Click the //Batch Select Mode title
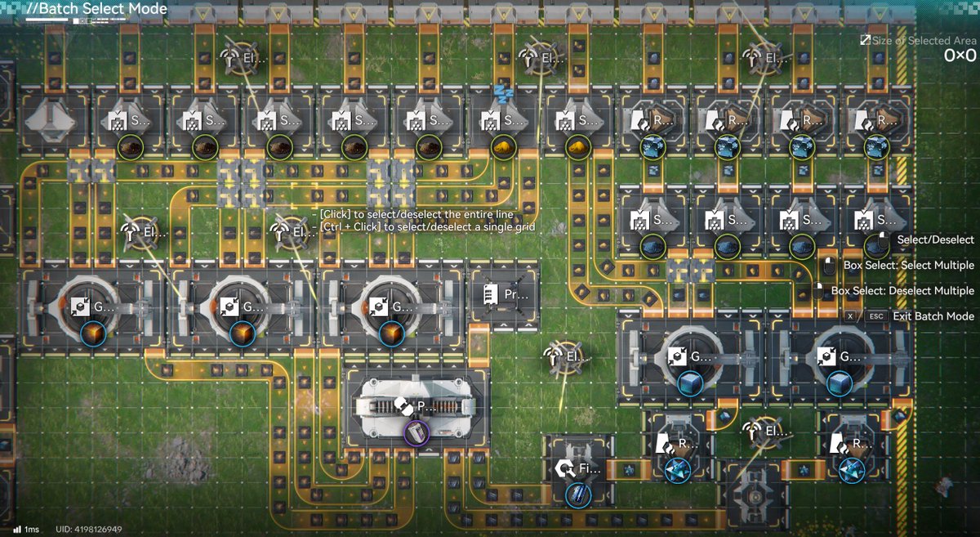This screenshot has height=537, width=980. pyautogui.click(x=96, y=9)
